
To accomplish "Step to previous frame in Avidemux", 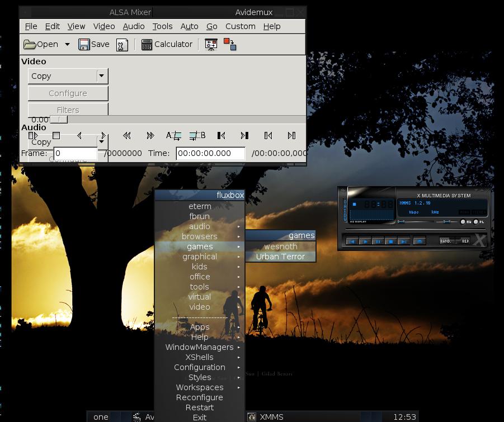I will 79,135.
